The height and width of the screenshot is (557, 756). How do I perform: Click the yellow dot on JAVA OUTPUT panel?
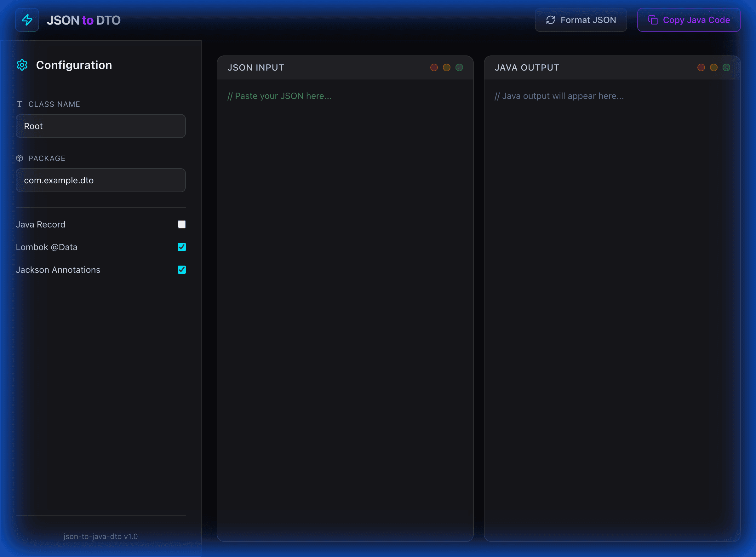coord(713,67)
